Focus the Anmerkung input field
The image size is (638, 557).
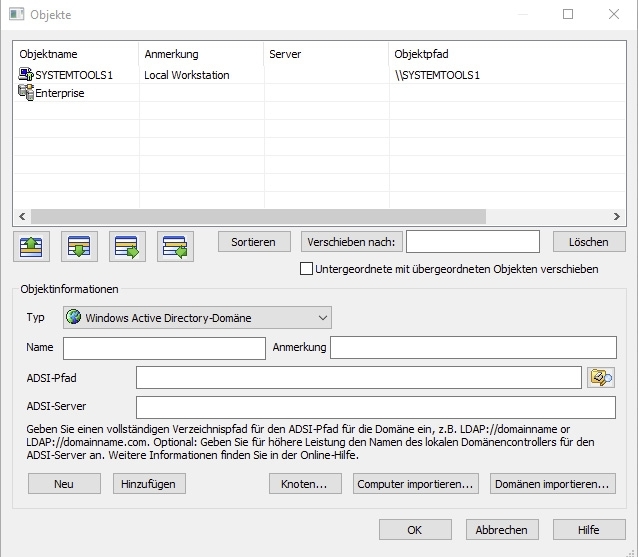click(473, 347)
